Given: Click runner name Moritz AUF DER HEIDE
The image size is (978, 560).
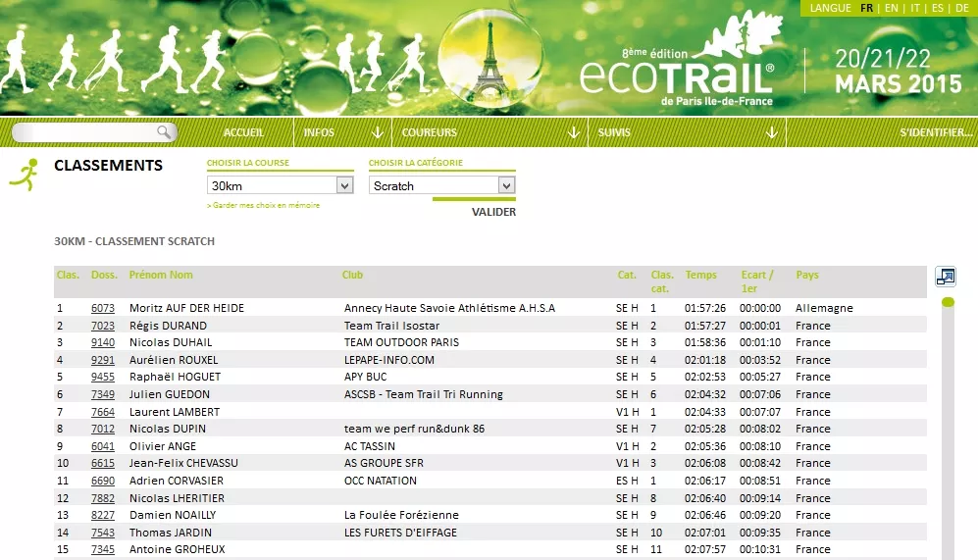Looking at the screenshot, I should click(186, 308).
